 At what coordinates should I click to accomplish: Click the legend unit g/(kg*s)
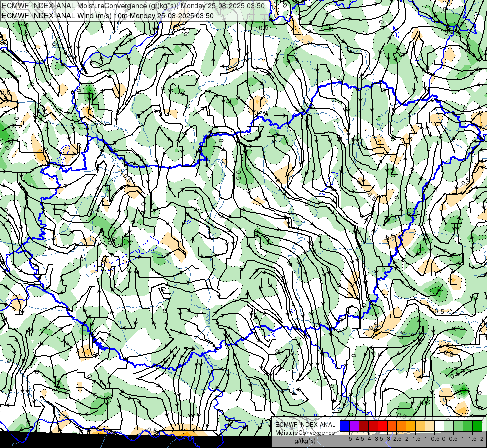pos(305,441)
